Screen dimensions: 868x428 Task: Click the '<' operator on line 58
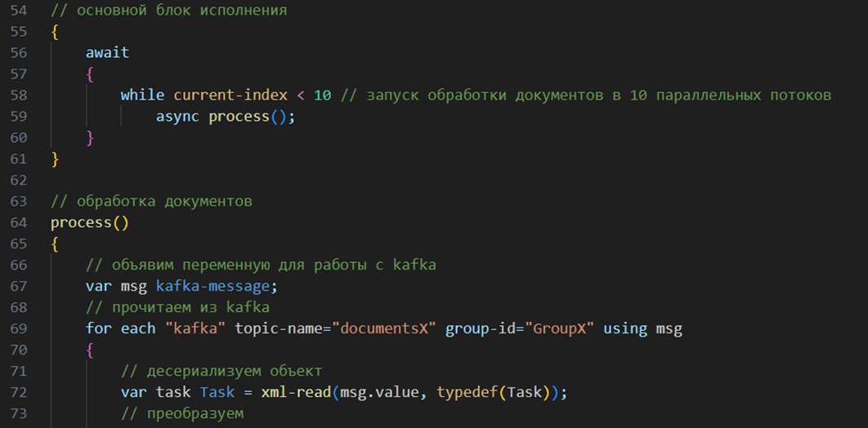pos(301,95)
